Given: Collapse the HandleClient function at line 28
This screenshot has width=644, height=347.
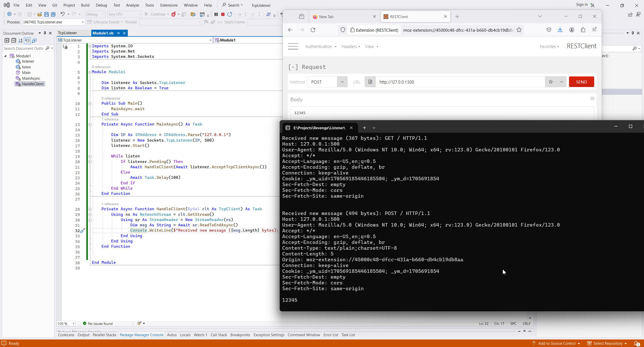Looking at the screenshot, I should pyautogui.click(x=90, y=209).
